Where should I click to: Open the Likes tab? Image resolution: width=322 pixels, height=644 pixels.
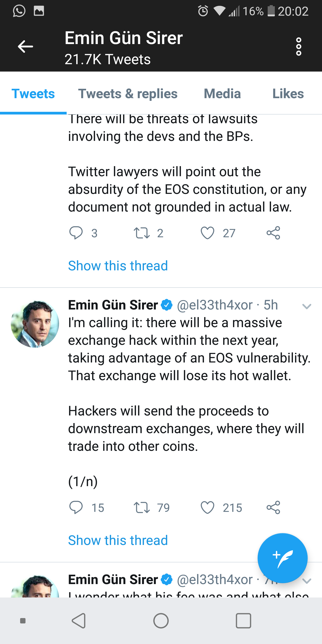pos(288,94)
